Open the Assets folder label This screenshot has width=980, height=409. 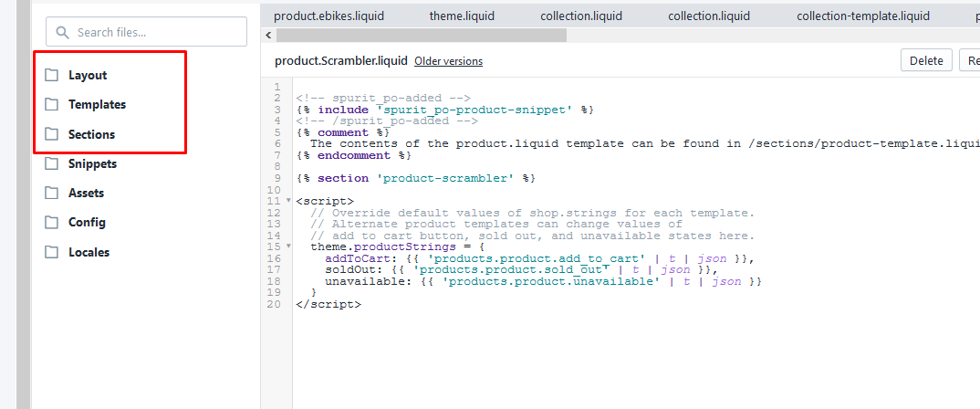(x=87, y=194)
